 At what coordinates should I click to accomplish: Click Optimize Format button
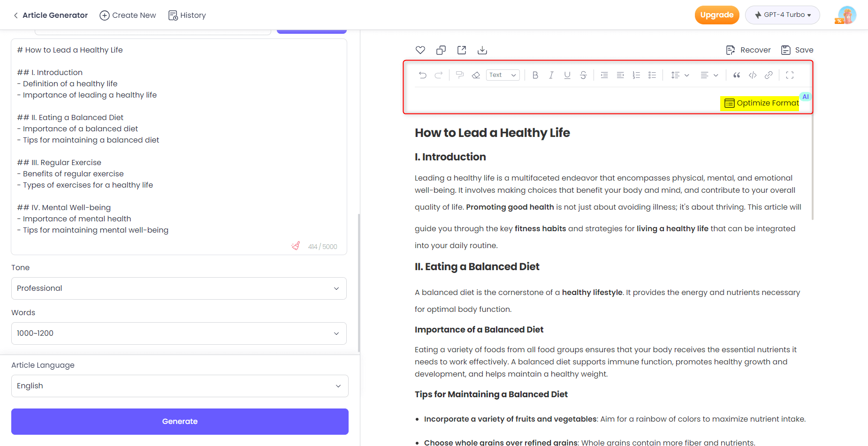(760, 103)
